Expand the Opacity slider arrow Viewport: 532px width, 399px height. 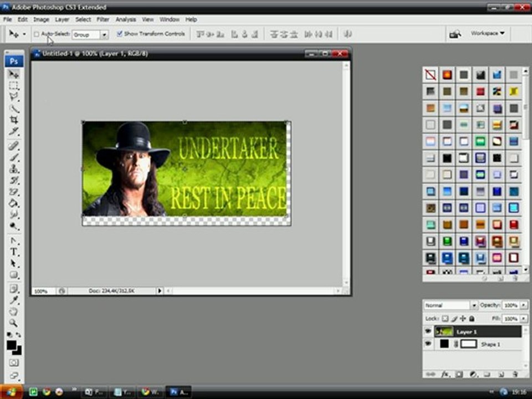[x=524, y=305]
